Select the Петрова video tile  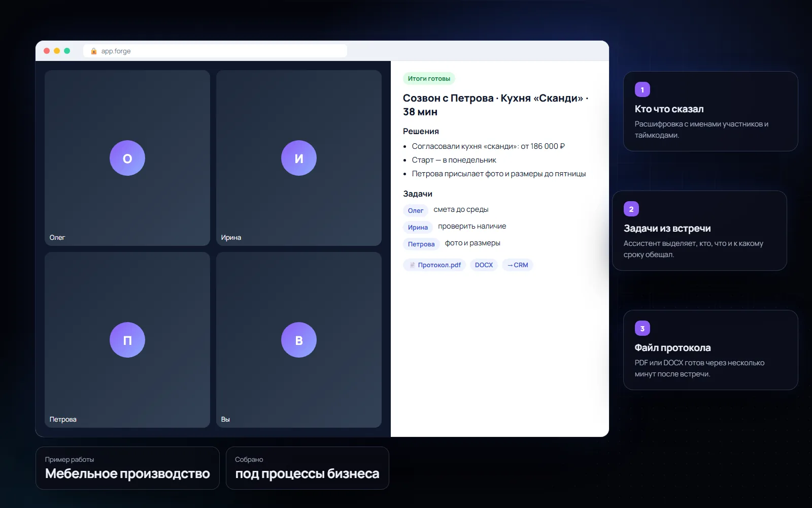(x=127, y=340)
